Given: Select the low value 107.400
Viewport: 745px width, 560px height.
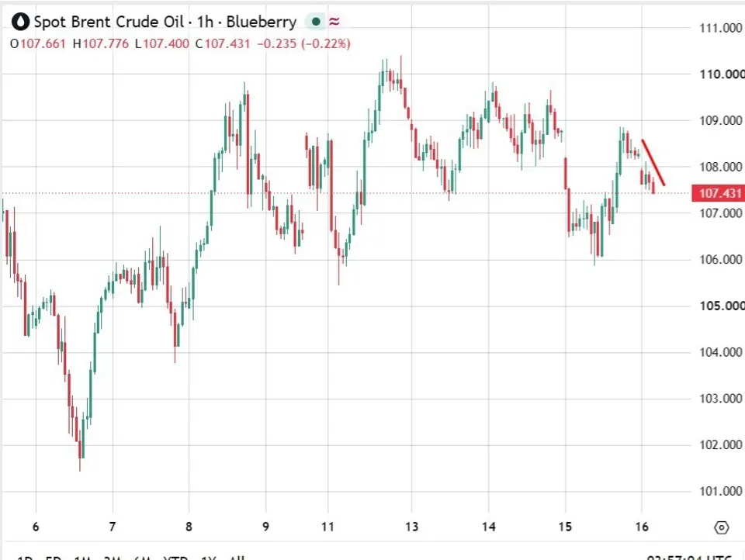Looking at the screenshot, I should pyautogui.click(x=166, y=44).
